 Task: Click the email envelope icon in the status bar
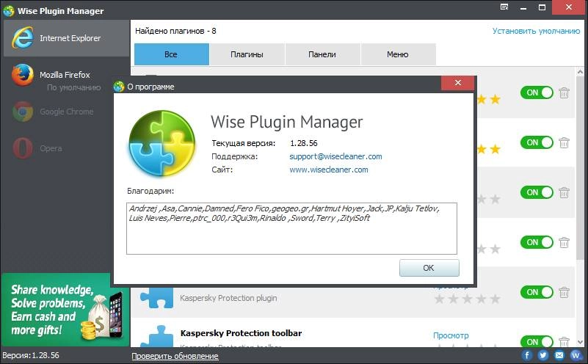[559, 355]
